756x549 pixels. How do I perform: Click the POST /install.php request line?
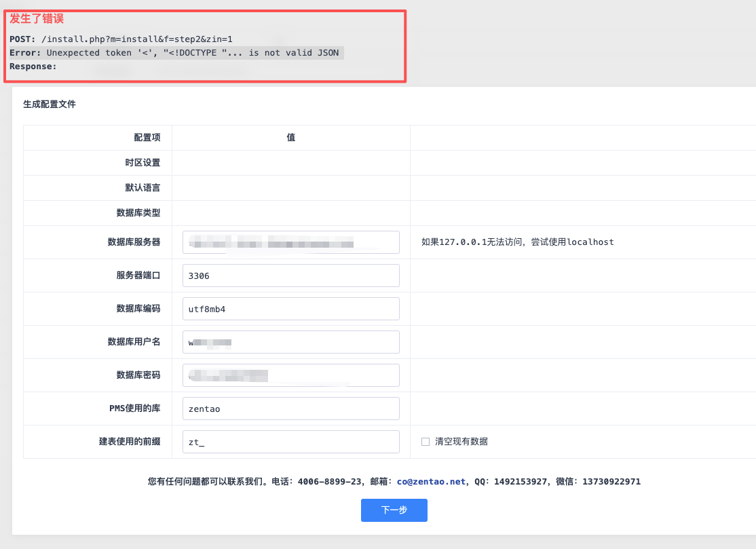click(x=121, y=39)
